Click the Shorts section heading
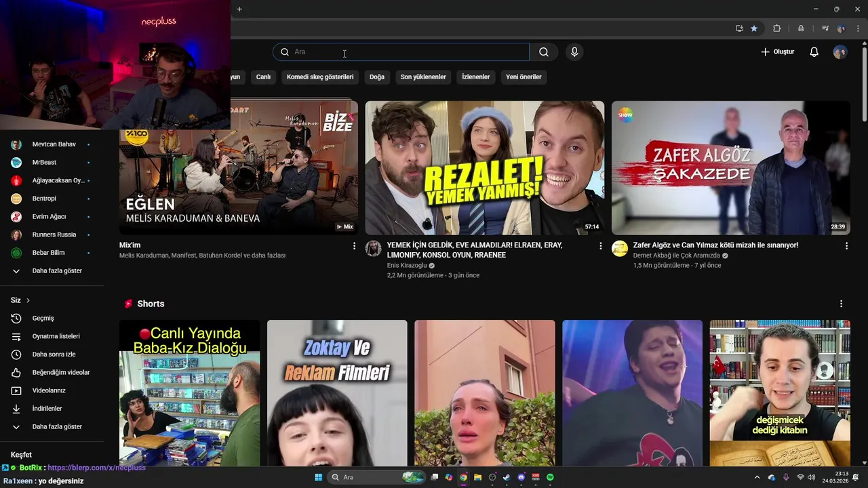 (x=151, y=304)
